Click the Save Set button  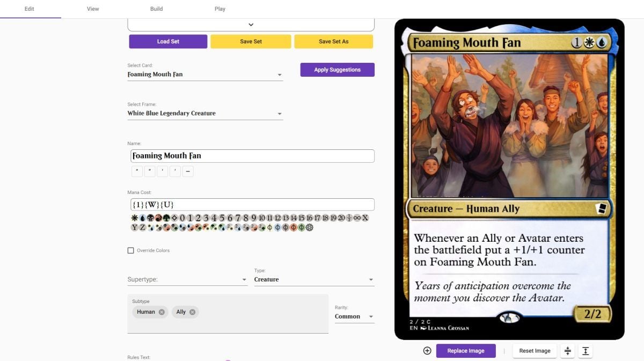coord(251,41)
